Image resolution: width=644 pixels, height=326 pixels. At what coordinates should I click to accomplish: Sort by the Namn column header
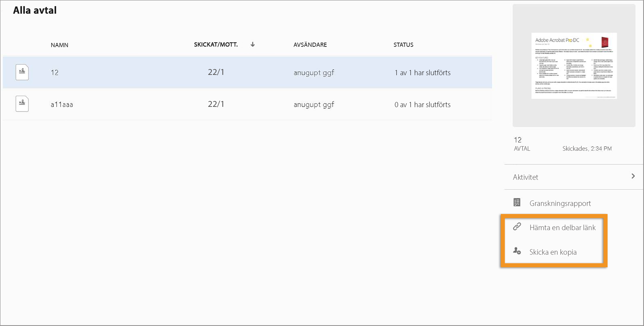click(59, 45)
